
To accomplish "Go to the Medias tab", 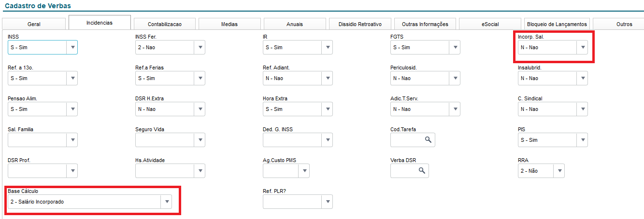I will pyautogui.click(x=229, y=24).
